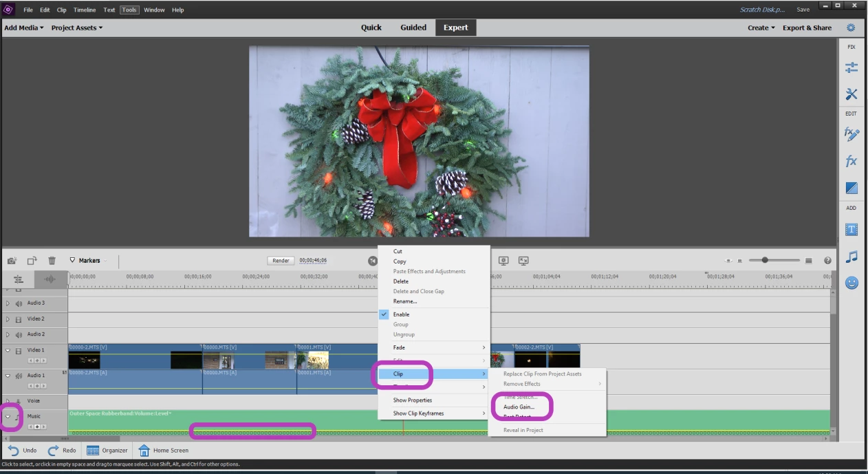Click the audio waveform view icon
868x474 pixels.
click(51, 279)
